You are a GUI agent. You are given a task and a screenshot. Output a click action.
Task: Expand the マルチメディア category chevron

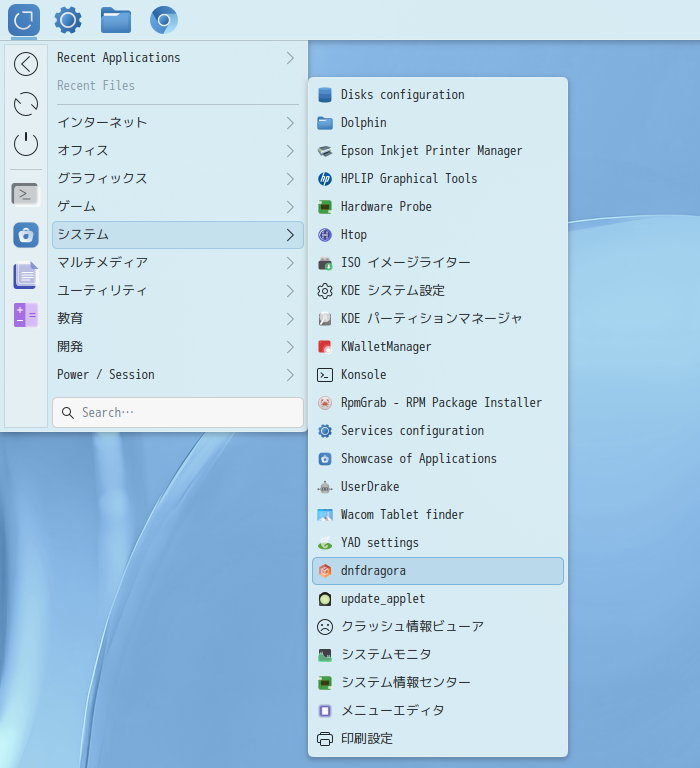click(290, 263)
